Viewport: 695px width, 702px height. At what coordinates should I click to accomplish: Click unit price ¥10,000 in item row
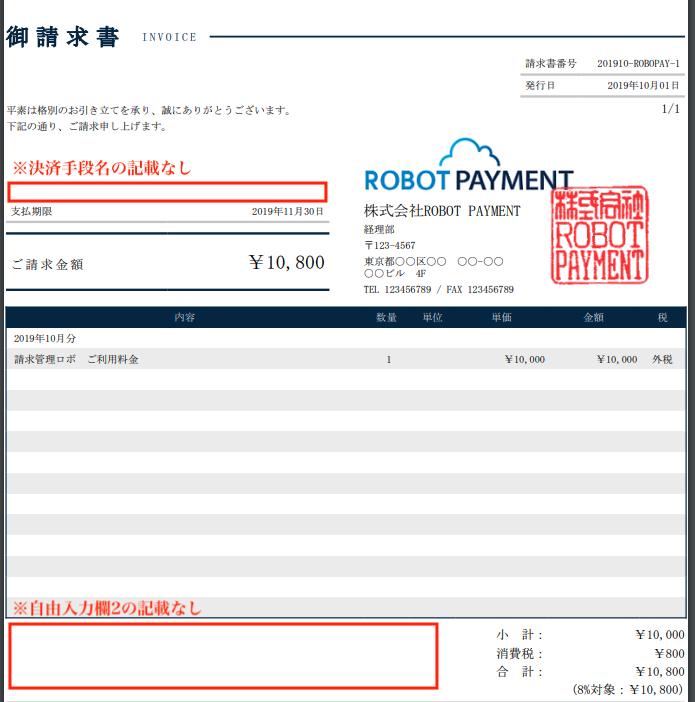click(524, 360)
